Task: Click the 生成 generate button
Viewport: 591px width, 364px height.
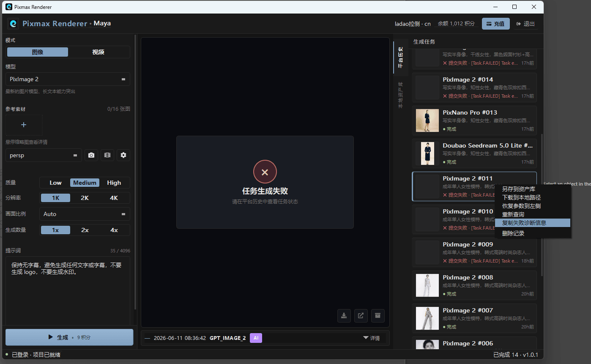Action: click(69, 337)
